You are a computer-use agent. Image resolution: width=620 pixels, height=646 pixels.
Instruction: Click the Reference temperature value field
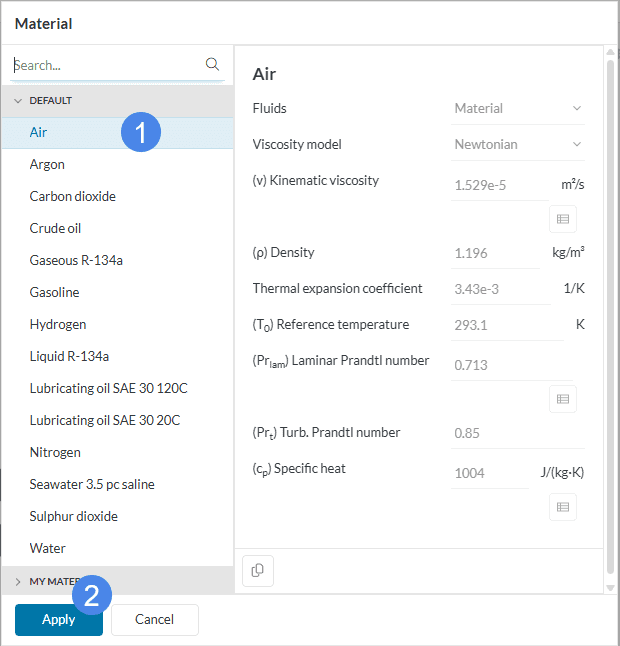505,325
